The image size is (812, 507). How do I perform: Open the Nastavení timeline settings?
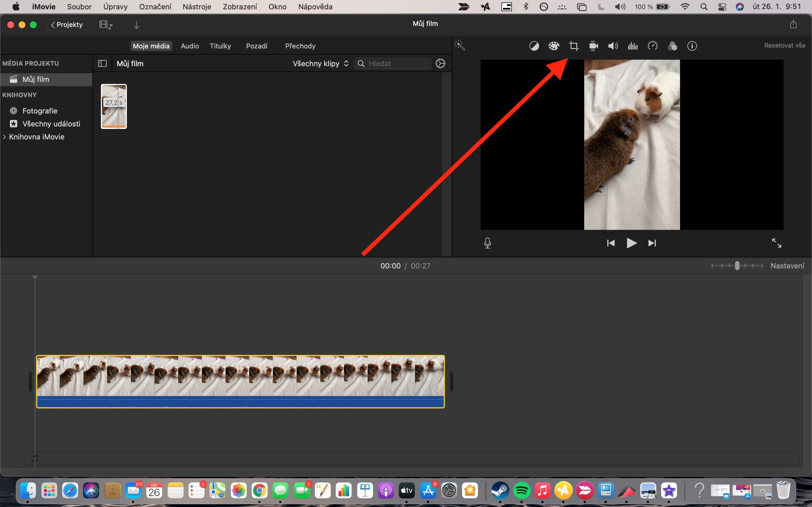[787, 265]
